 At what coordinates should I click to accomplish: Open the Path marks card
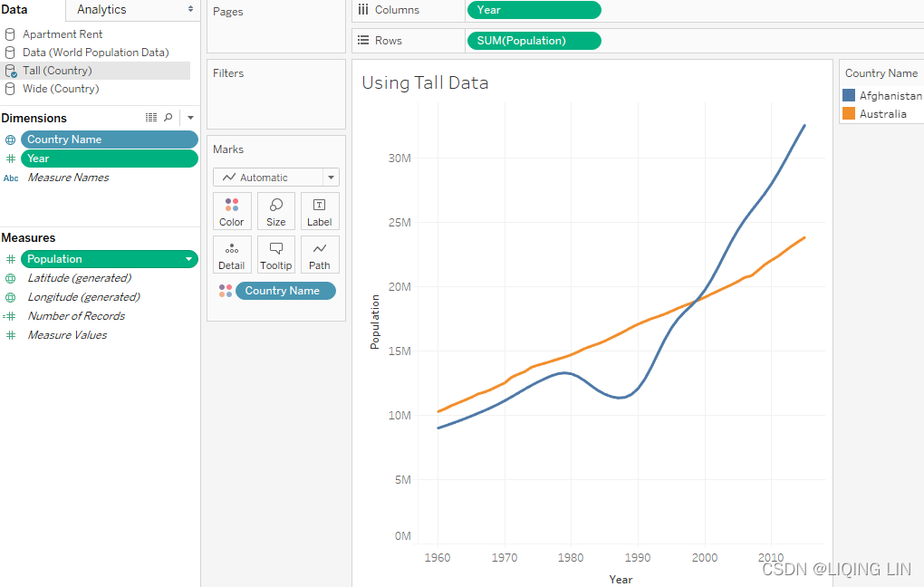pyautogui.click(x=320, y=255)
